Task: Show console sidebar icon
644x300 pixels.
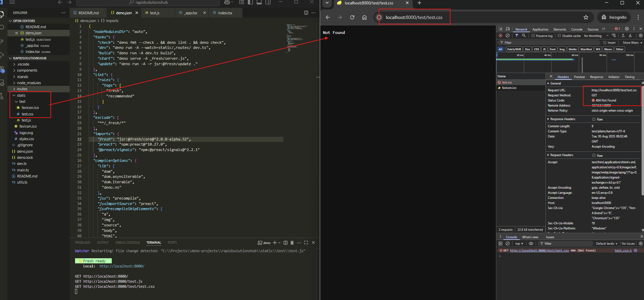Action: point(500,243)
